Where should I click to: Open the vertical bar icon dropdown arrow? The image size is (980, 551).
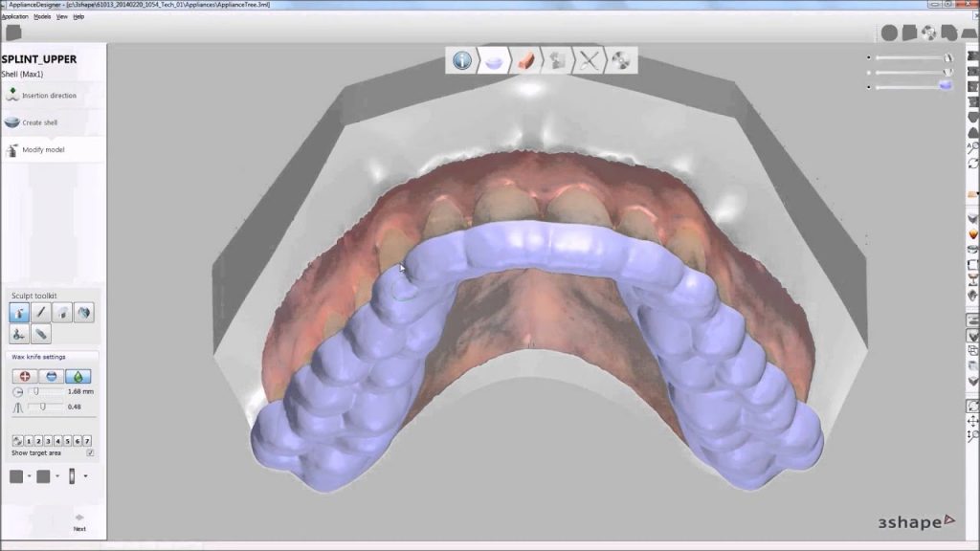click(85, 476)
